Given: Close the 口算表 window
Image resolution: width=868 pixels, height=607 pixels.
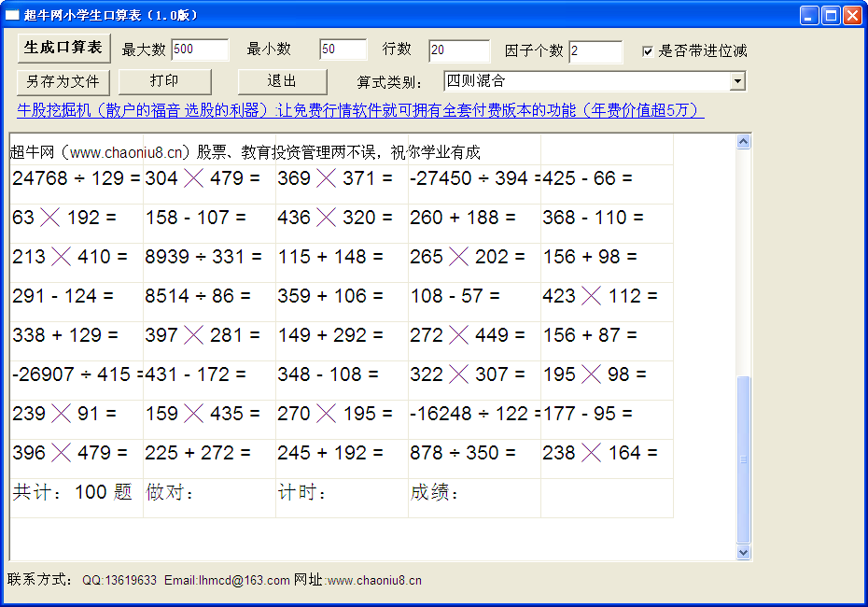Looking at the screenshot, I should pyautogui.click(x=852, y=16).
